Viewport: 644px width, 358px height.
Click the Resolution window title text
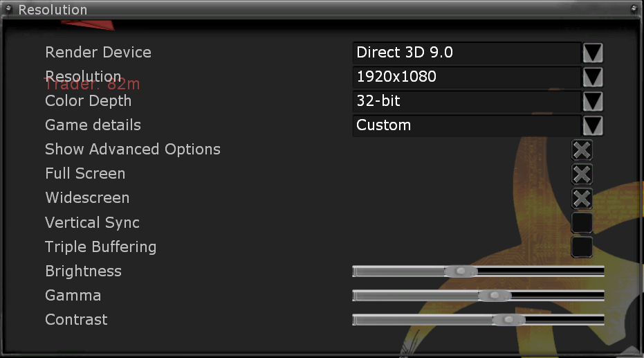click(53, 10)
